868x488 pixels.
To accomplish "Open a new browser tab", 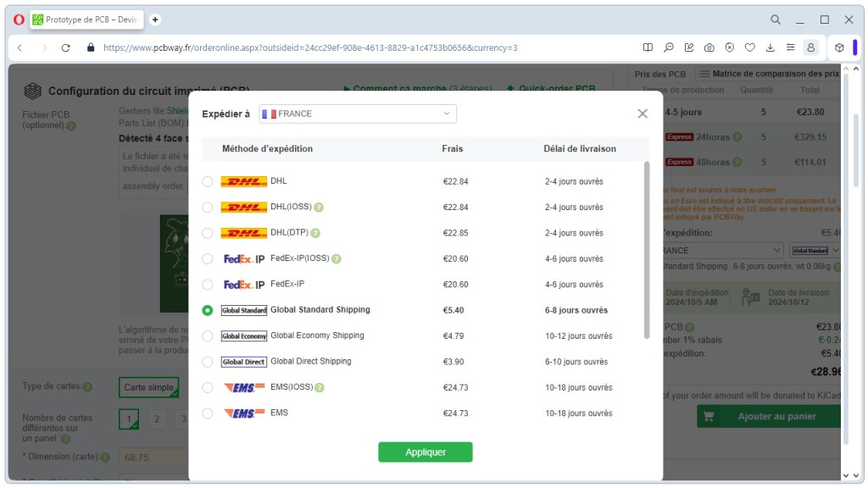I will 156,19.
